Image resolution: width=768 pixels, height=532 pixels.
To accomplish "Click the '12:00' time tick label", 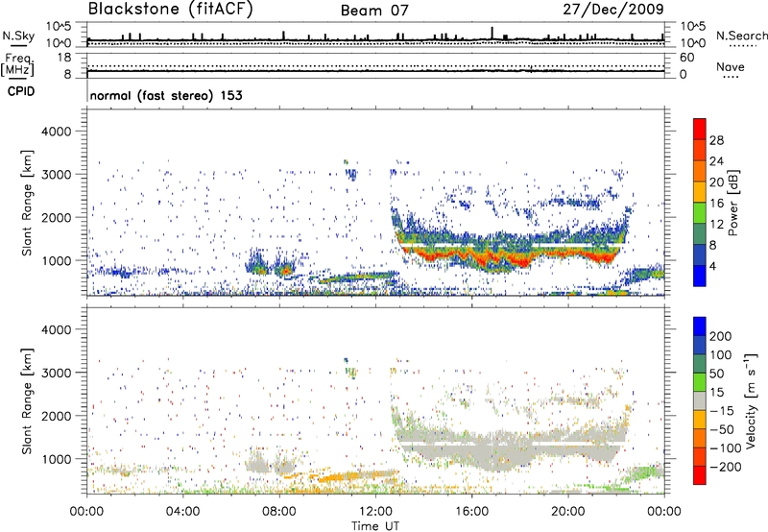I will pyautogui.click(x=375, y=512).
